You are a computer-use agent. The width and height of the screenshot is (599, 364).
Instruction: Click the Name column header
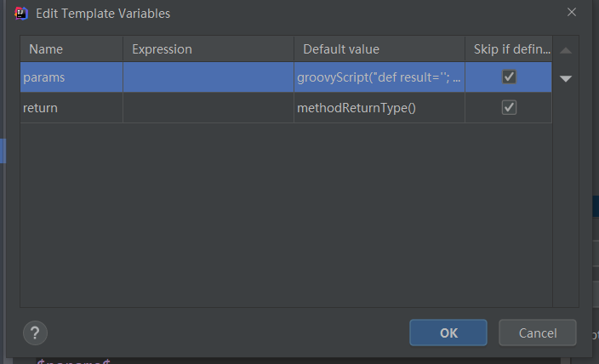click(x=71, y=48)
